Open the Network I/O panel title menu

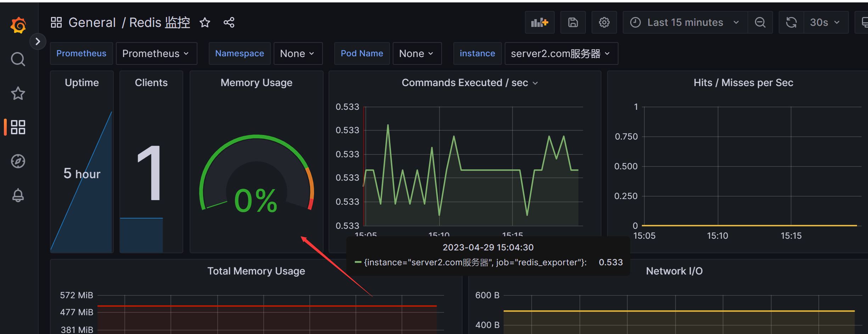click(x=674, y=271)
